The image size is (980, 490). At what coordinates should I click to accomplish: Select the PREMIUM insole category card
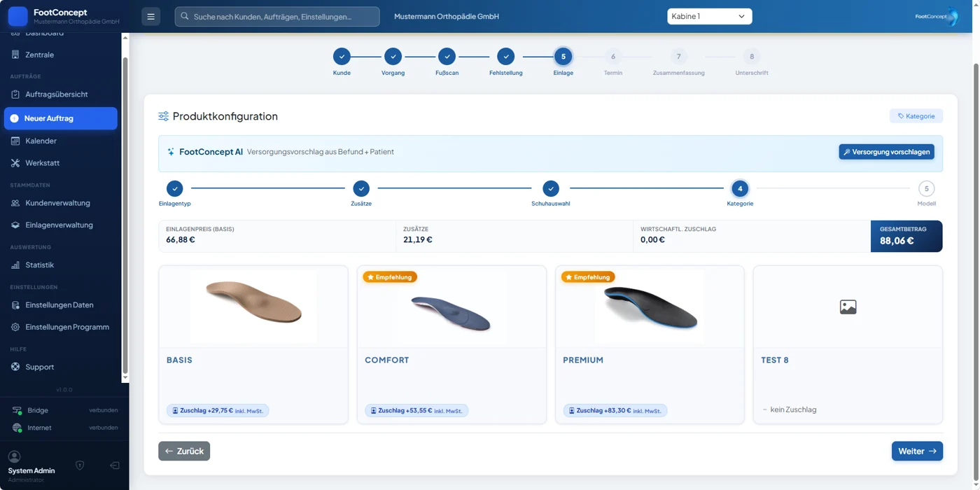[x=650, y=344]
